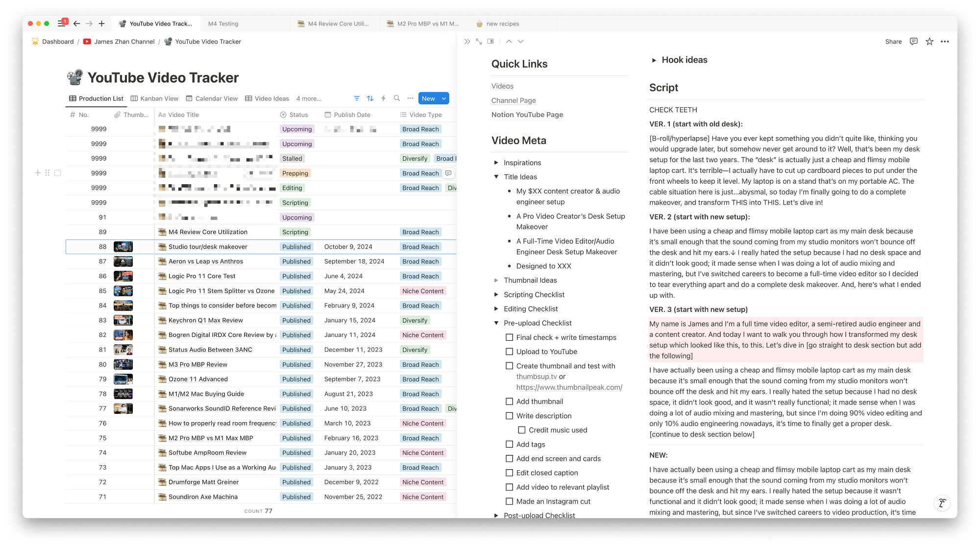Click Dashboard breadcrumb
Image resolution: width=980 pixels, height=548 pixels.
tap(58, 42)
